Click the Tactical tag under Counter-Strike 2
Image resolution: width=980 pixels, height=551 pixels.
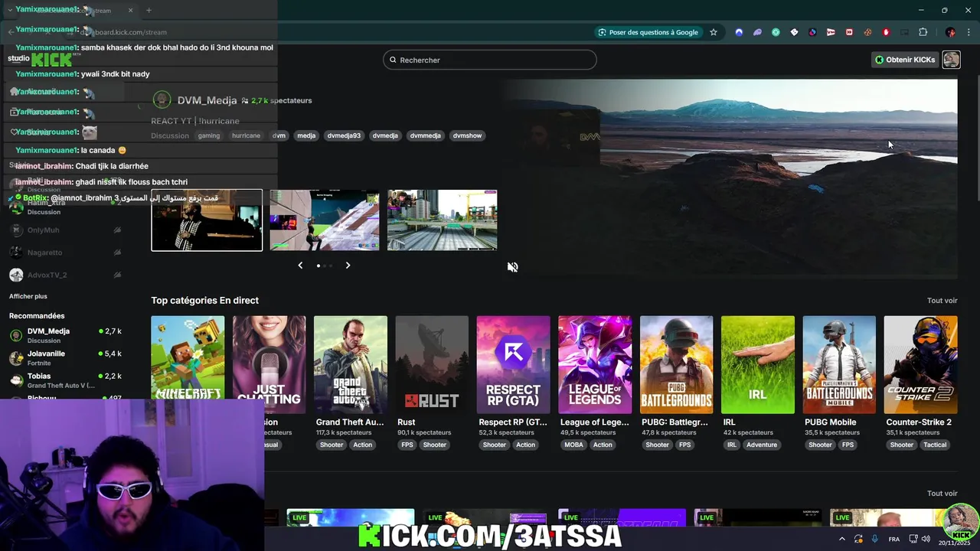pyautogui.click(x=935, y=445)
